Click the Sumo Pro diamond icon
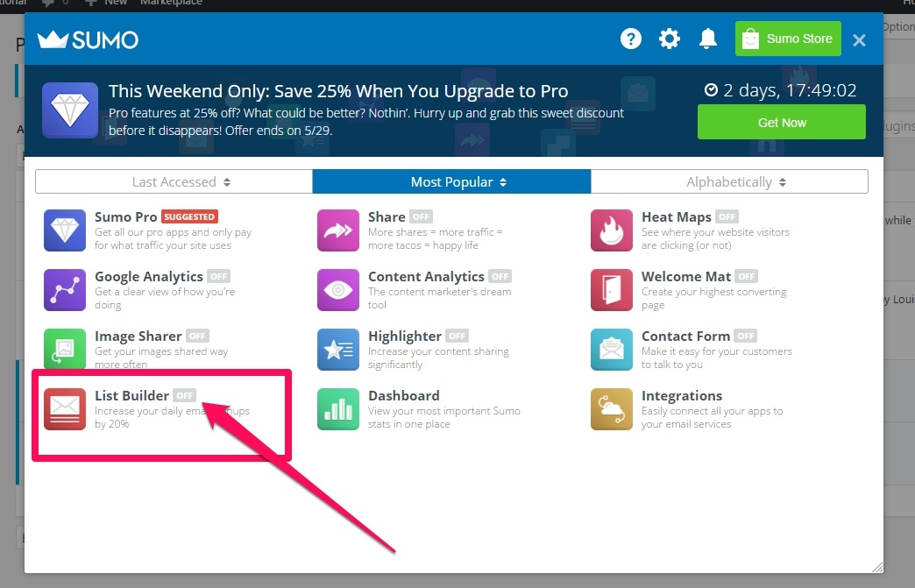915x588 pixels. pos(65,230)
